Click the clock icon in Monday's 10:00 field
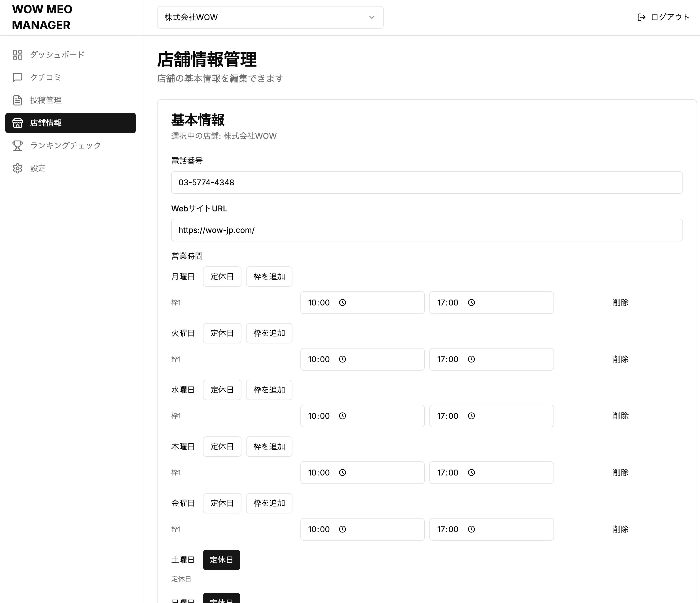Image resolution: width=700 pixels, height=603 pixels. [343, 303]
